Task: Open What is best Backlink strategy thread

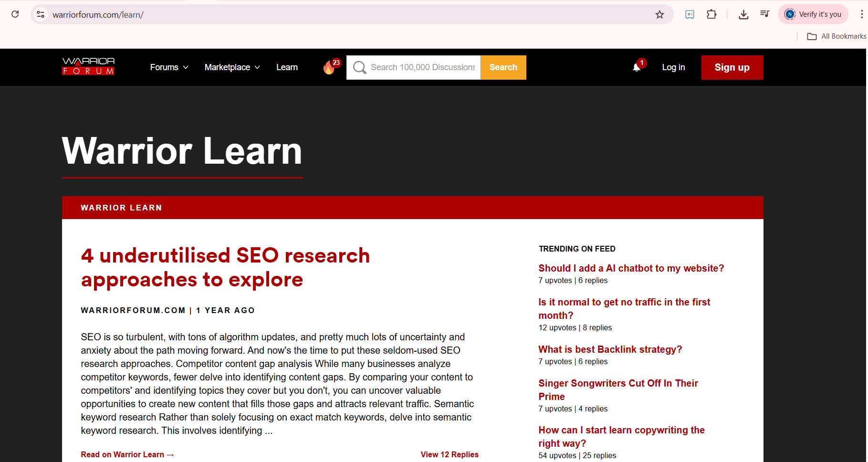Action: 610,349
